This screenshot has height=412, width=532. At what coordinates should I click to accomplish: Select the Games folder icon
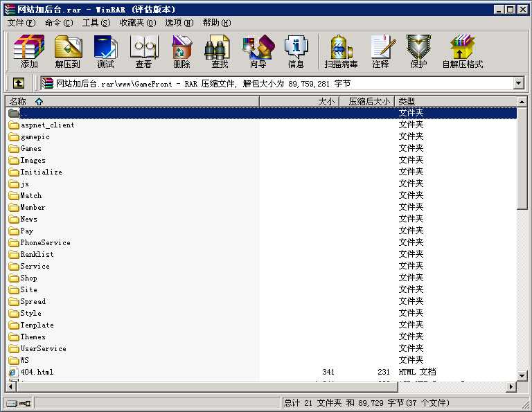tap(14, 148)
